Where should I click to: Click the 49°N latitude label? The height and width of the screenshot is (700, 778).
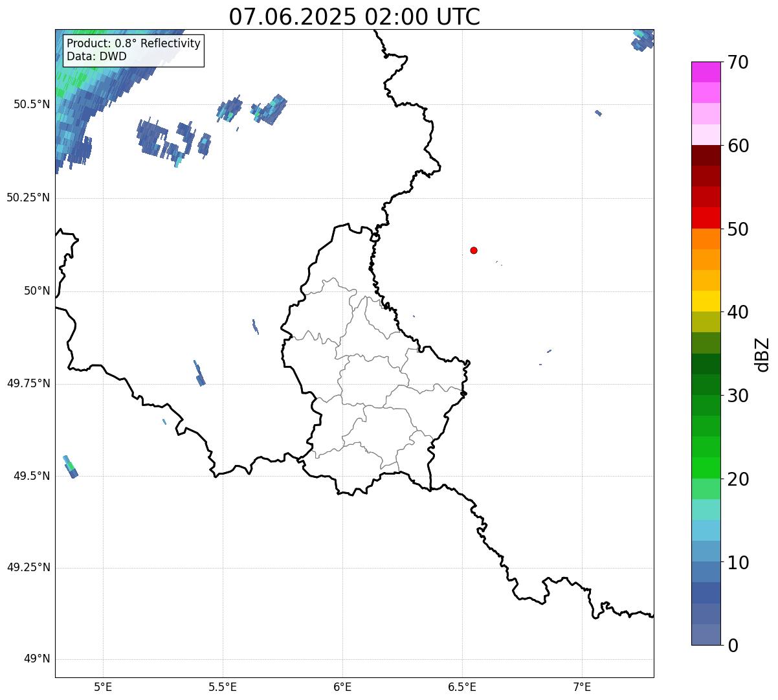(37, 659)
